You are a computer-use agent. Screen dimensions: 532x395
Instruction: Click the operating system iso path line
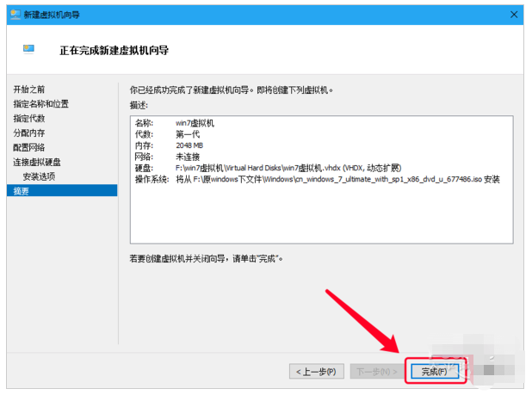click(337, 179)
